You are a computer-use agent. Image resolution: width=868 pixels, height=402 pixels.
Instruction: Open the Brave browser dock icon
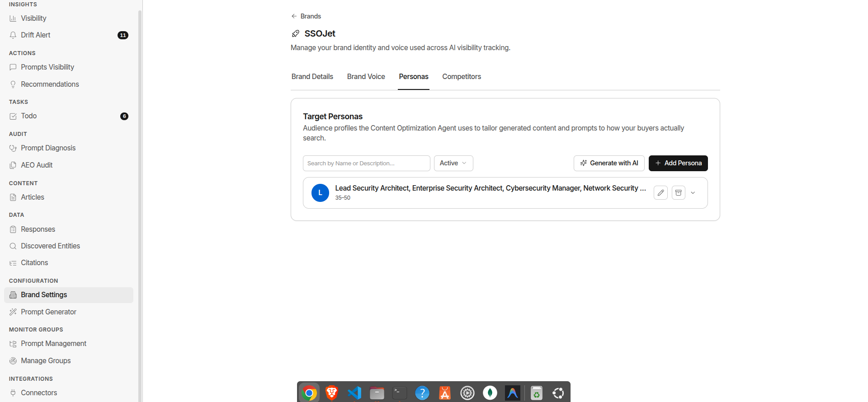pyautogui.click(x=332, y=393)
